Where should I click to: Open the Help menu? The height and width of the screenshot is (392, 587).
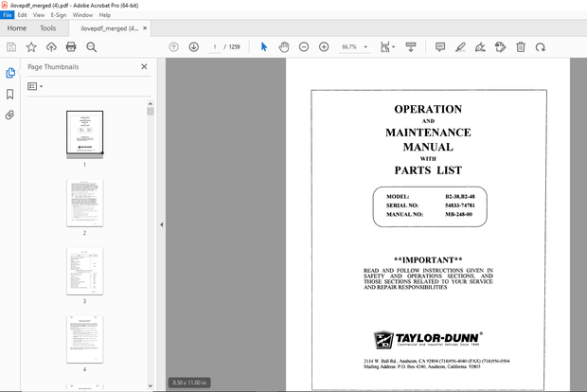[x=105, y=15]
